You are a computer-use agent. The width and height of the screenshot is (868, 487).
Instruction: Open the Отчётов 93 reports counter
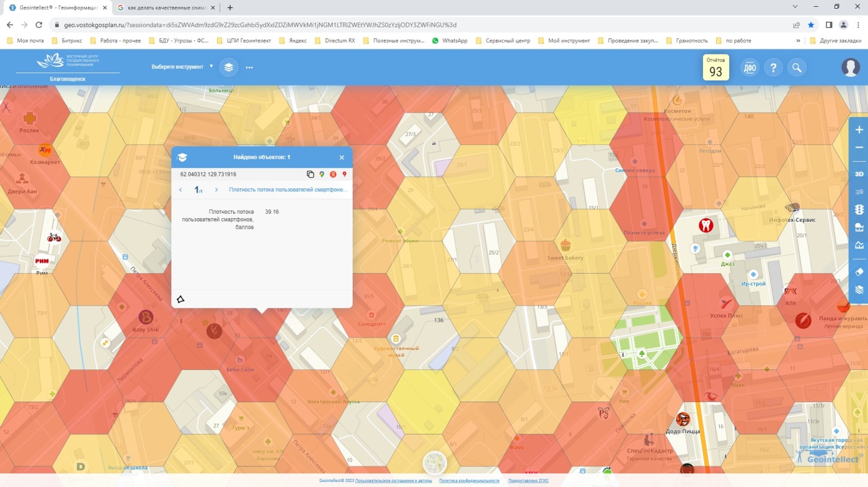tap(715, 68)
